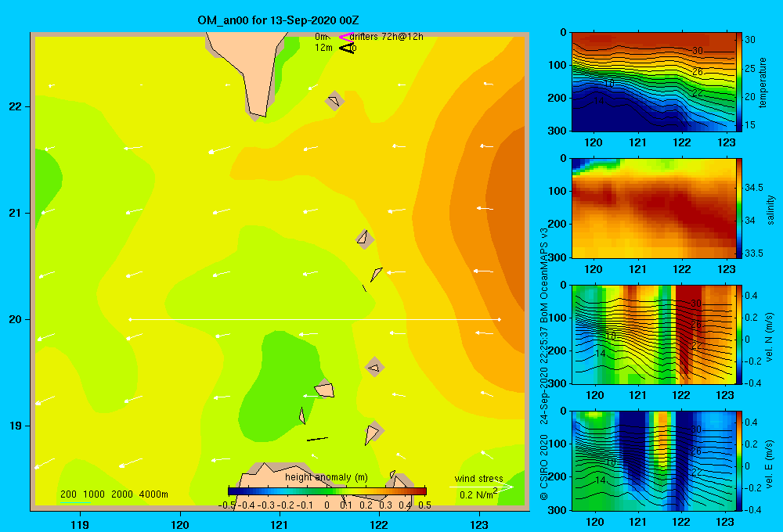Click the "200 1000 2000 4000m" depth contour legend
Screen dimensions: 783x532
[114, 494]
